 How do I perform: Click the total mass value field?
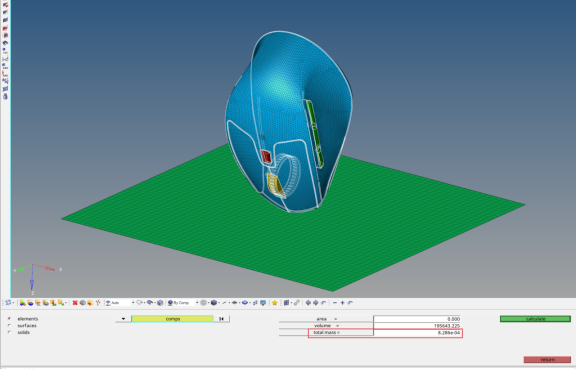coord(417,333)
